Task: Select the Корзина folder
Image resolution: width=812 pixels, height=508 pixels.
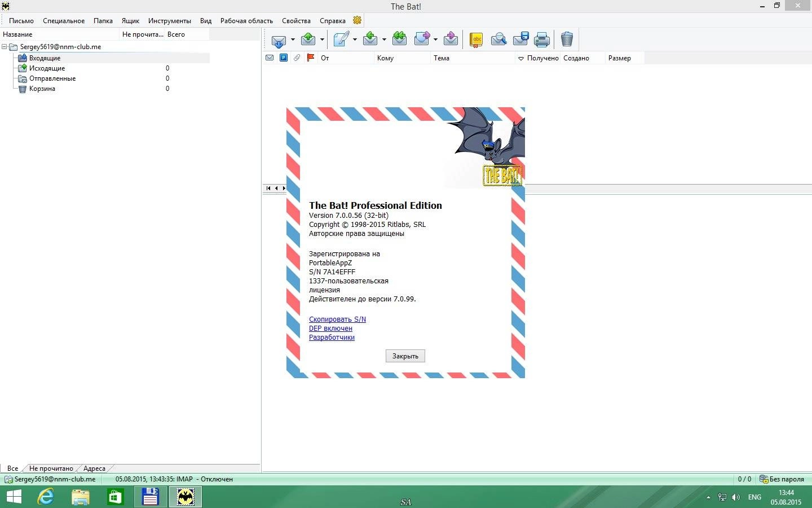Action: coord(42,88)
